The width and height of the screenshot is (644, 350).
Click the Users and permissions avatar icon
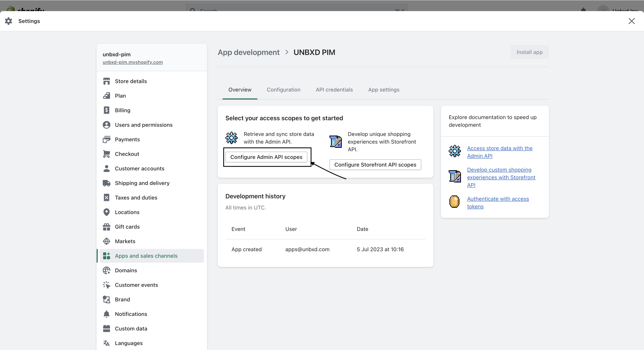coord(107,125)
